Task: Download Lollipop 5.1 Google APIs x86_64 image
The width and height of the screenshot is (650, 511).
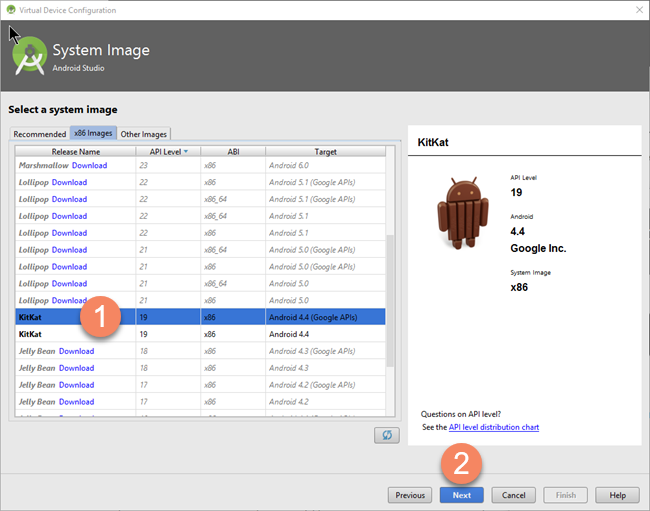Action: 69,199
